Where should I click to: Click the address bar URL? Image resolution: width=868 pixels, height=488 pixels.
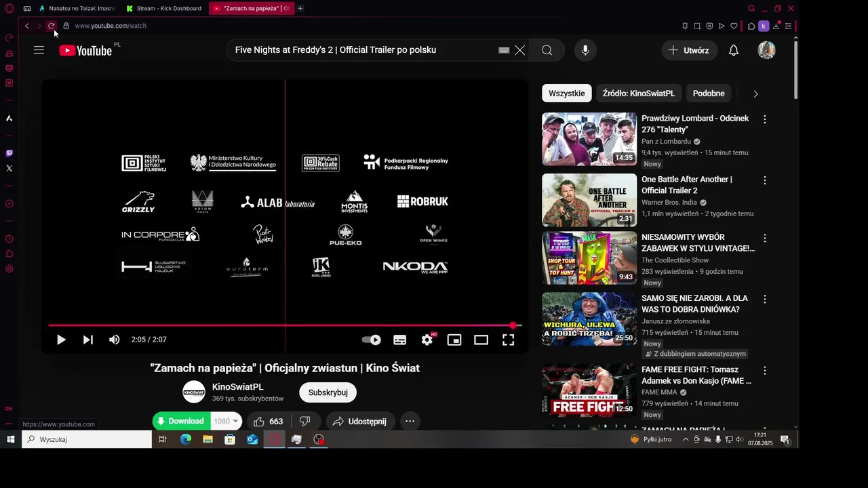click(111, 26)
